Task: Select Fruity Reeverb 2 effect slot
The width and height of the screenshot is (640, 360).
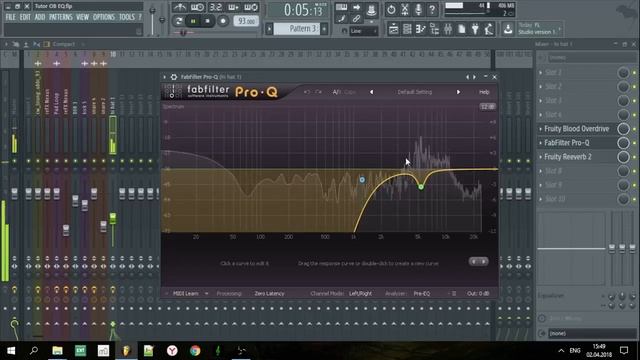Action: 576,157
